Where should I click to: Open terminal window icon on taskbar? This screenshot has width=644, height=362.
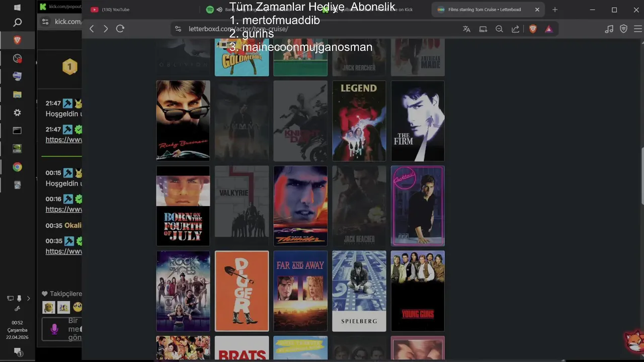tap(17, 131)
